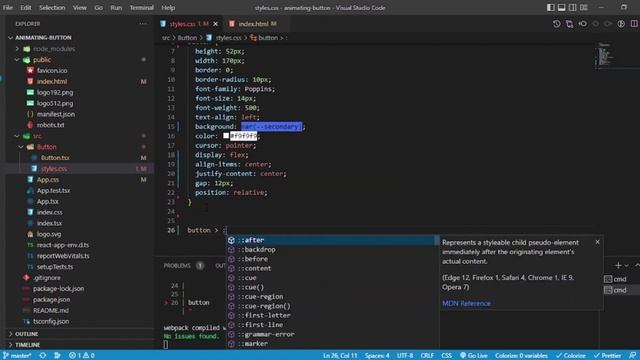Click Prettier formatter status

click(x=607, y=356)
